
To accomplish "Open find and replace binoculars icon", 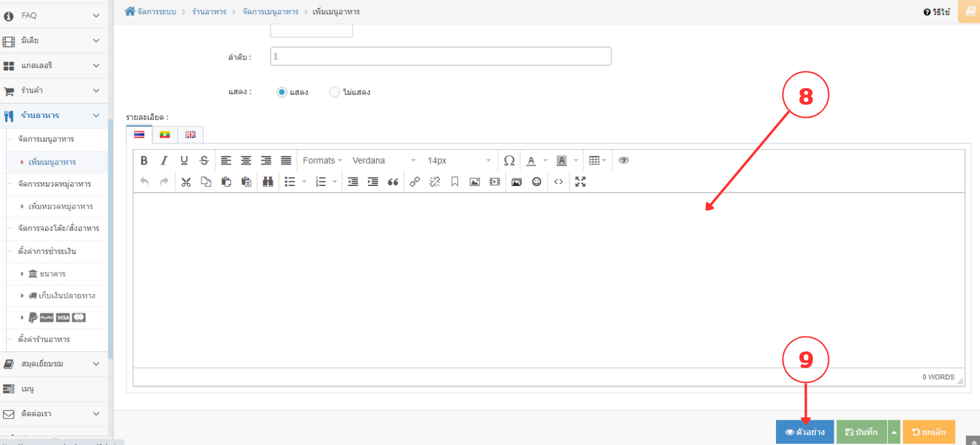I will (268, 182).
